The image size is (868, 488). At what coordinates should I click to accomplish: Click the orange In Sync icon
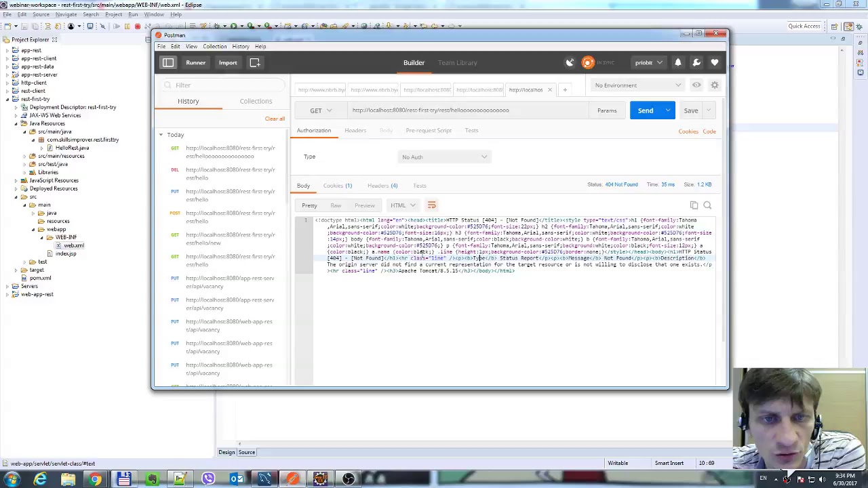click(x=588, y=62)
